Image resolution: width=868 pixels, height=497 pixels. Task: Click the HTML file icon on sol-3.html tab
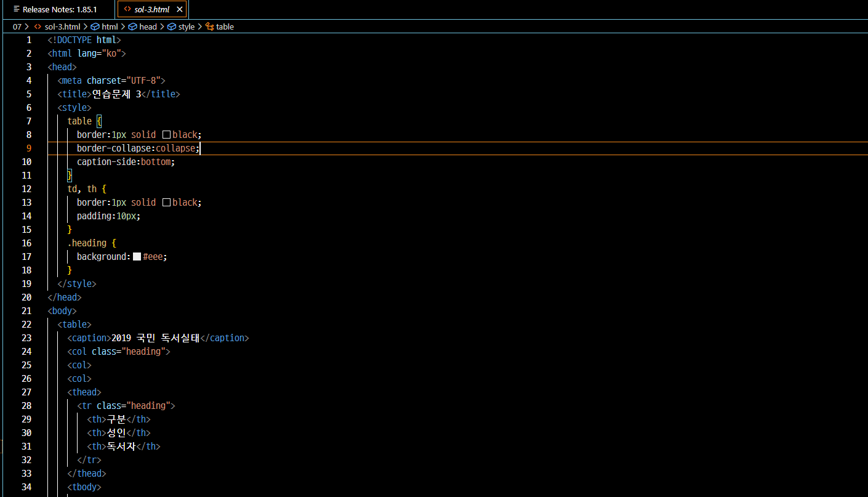tap(127, 9)
